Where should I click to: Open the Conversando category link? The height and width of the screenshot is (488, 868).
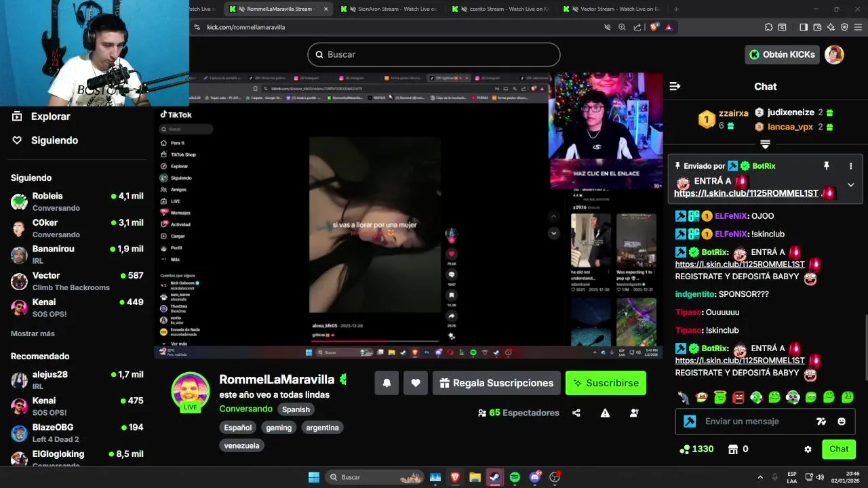(x=245, y=409)
